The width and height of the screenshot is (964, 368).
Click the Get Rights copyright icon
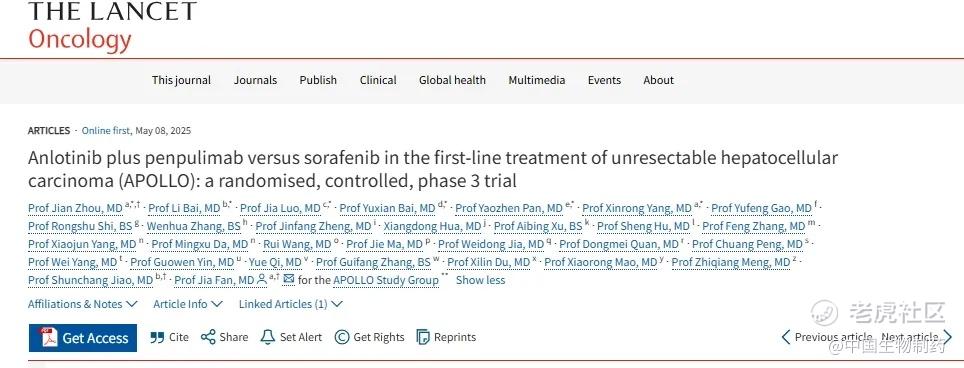tap(342, 337)
